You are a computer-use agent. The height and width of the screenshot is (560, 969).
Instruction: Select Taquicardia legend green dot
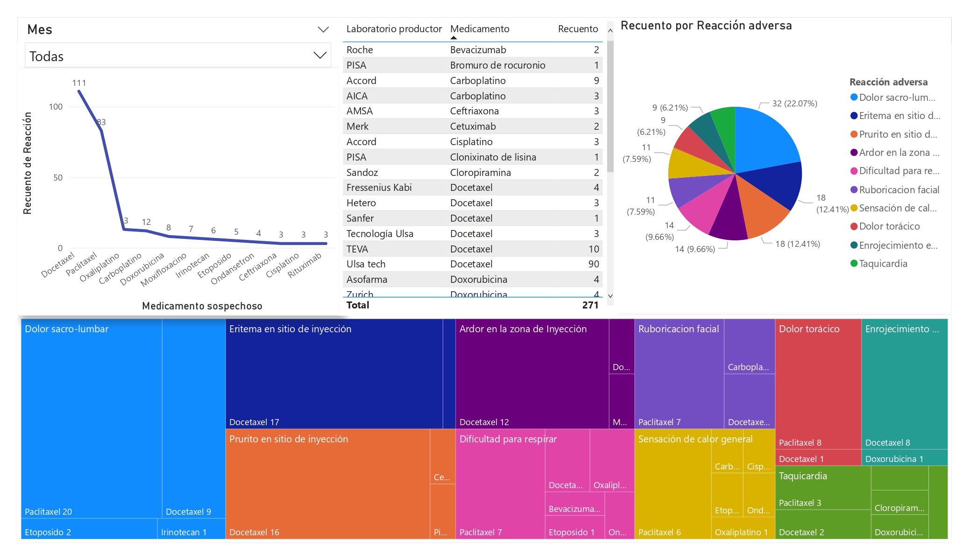point(854,264)
